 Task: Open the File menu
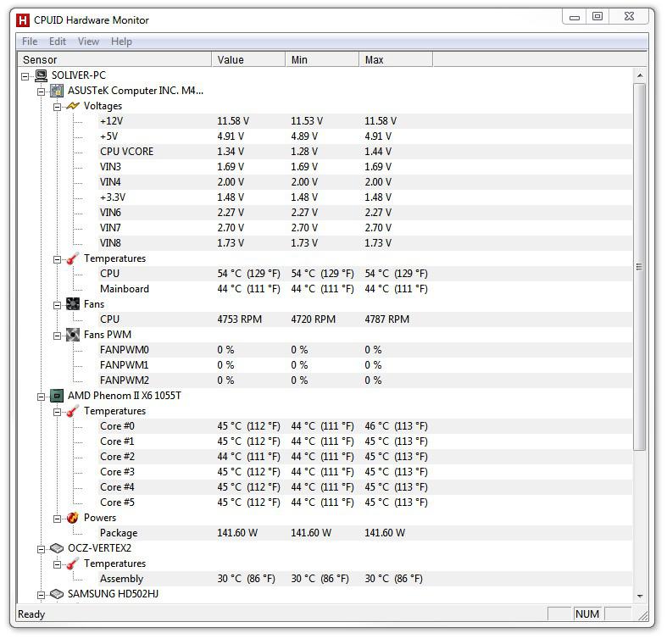(30, 42)
